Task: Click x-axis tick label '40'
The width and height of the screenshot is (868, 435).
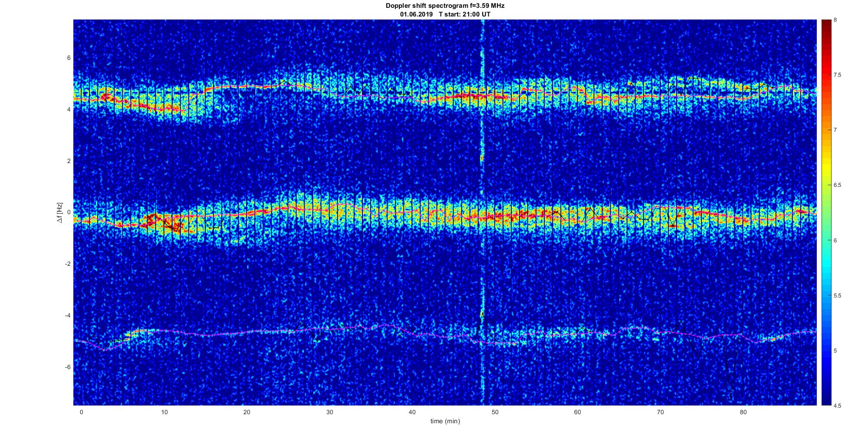Action: (x=412, y=412)
